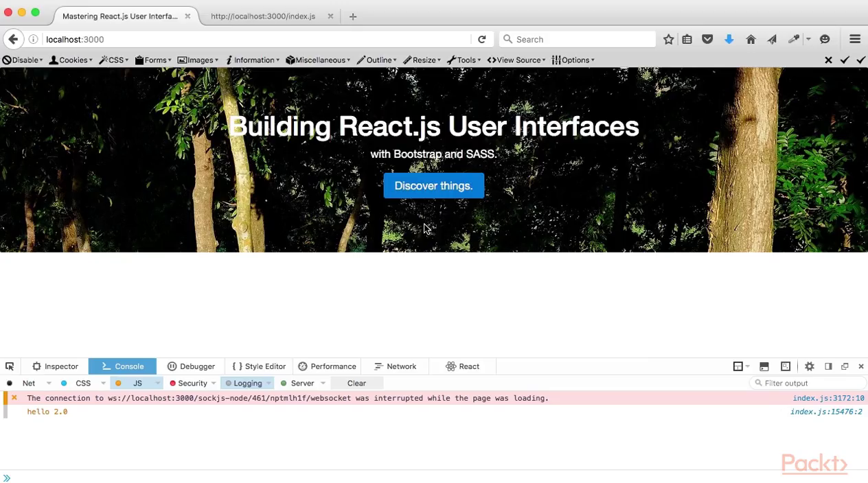This screenshot has height=483, width=868.
Task: Expand the CSS filter dropdown arrow
Action: point(103,384)
